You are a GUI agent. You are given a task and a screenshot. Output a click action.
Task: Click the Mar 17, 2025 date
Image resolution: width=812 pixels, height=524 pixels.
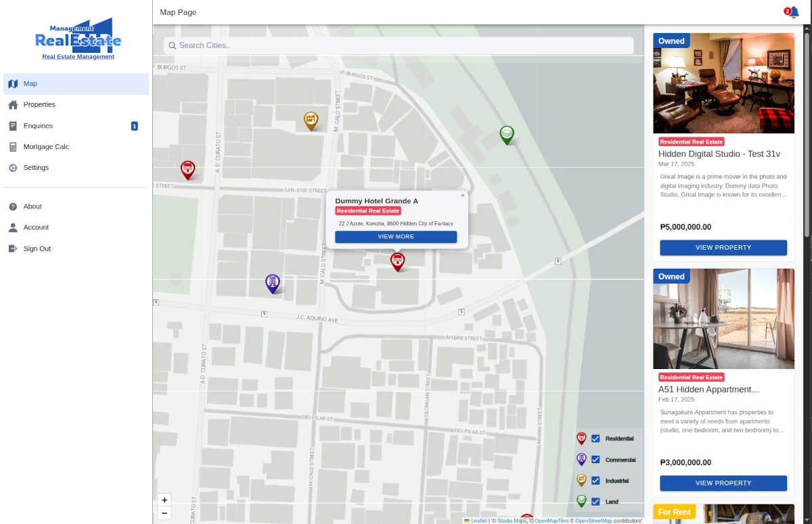pyautogui.click(x=675, y=164)
